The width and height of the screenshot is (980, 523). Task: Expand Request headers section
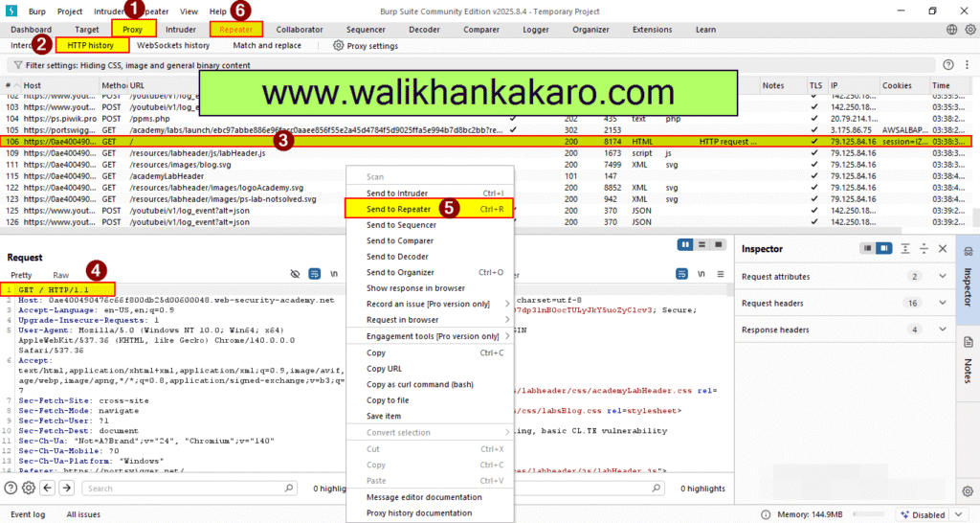click(x=943, y=303)
